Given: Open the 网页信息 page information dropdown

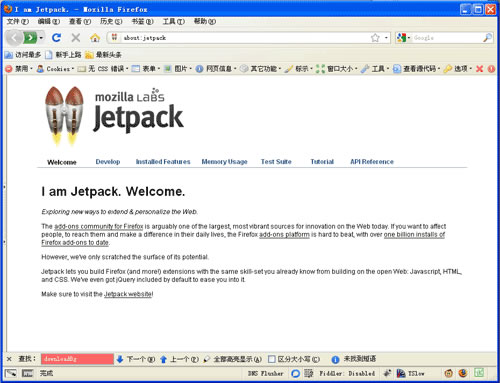Looking at the screenshot, I should [216, 69].
